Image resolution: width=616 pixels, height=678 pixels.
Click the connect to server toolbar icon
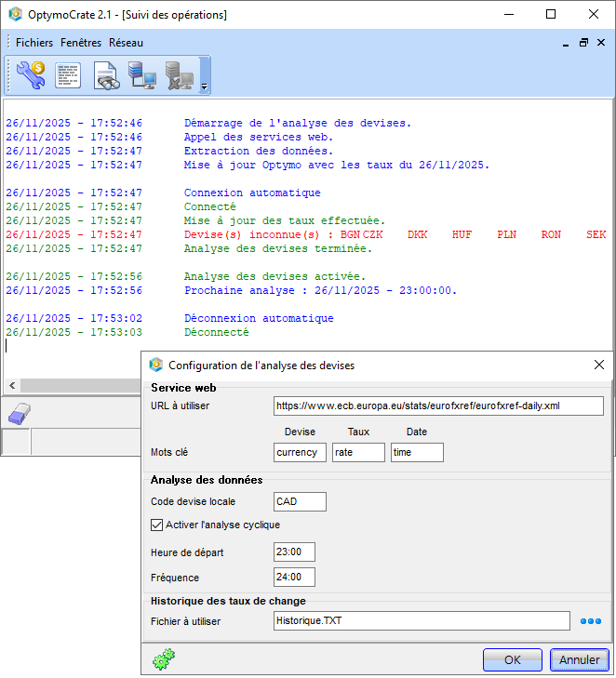tap(142, 75)
